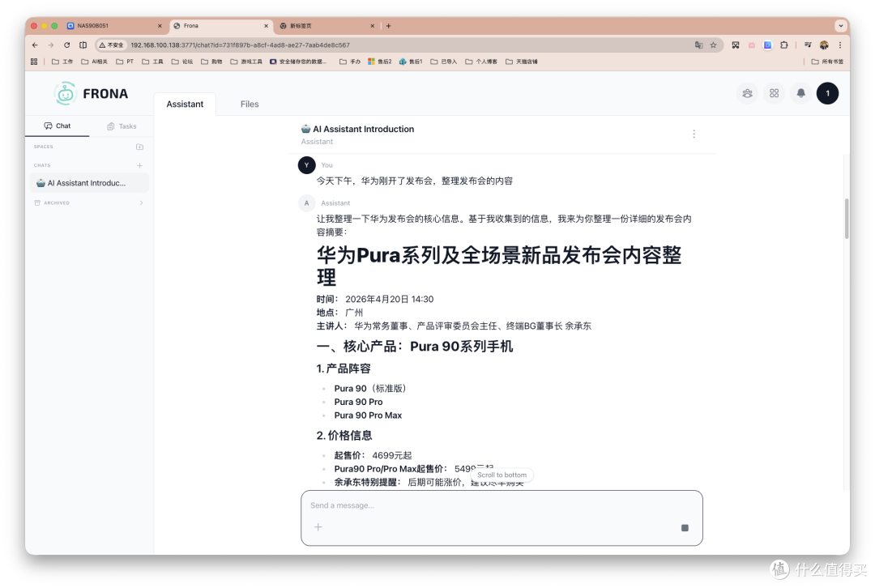This screenshot has width=875, height=588.
Task: Open the browser extensions puzzle icon
Action: [784, 45]
